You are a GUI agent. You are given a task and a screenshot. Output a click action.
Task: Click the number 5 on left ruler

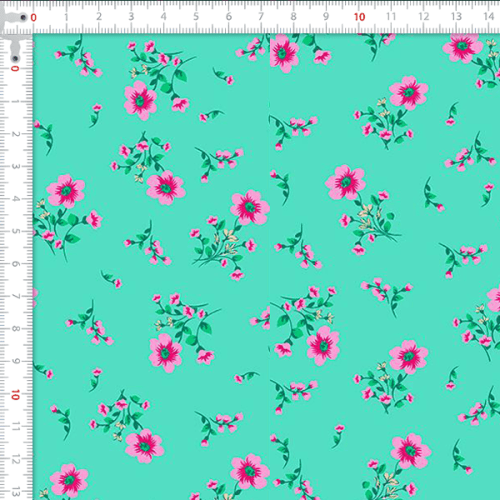tap(15, 231)
